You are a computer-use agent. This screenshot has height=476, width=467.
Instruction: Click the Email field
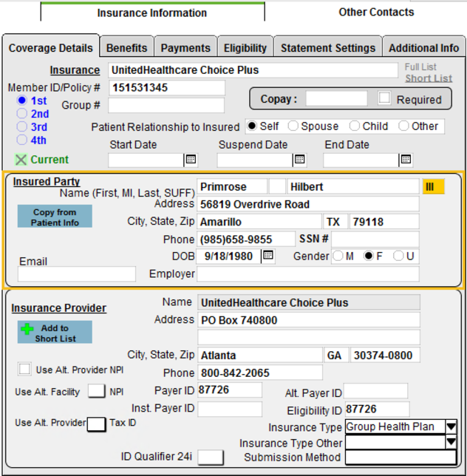(x=77, y=274)
